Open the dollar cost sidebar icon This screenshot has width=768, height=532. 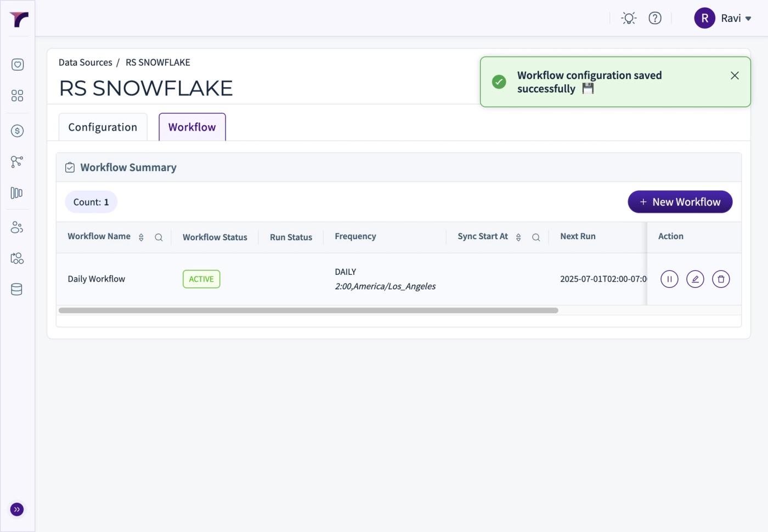point(18,131)
